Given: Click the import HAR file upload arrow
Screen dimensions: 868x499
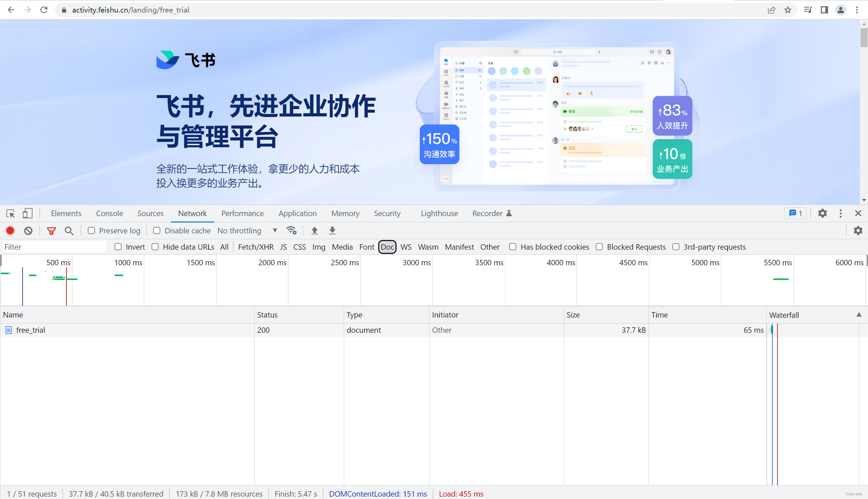Looking at the screenshot, I should (x=314, y=231).
